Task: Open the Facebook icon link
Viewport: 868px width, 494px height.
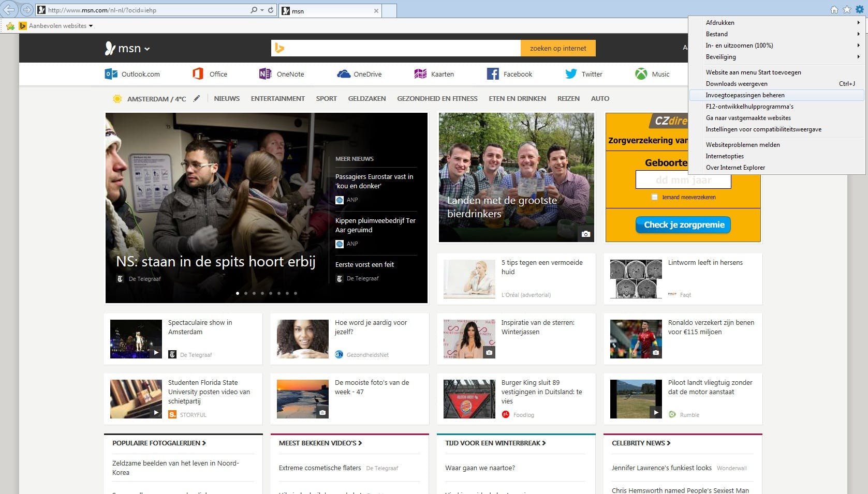Action: coord(493,74)
